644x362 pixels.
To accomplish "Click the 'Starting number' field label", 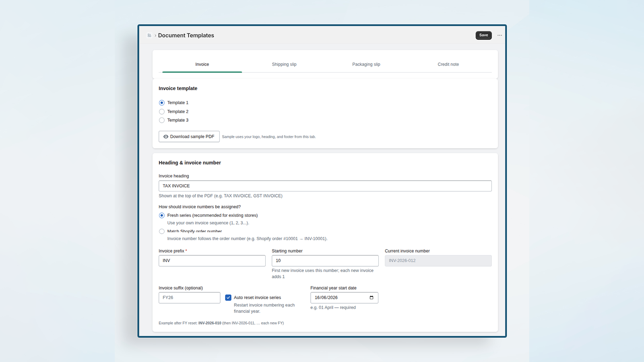I will pos(287,251).
